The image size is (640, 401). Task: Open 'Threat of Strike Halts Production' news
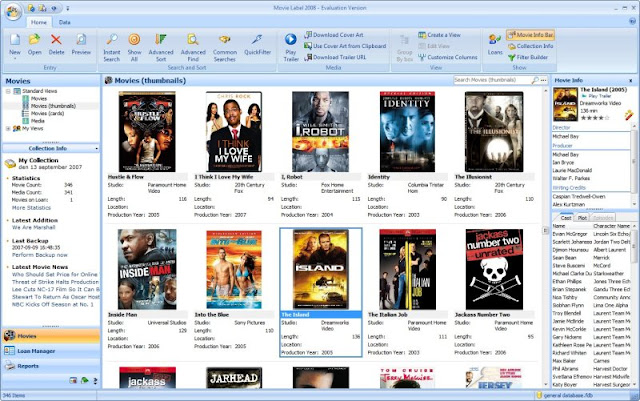coord(56,282)
